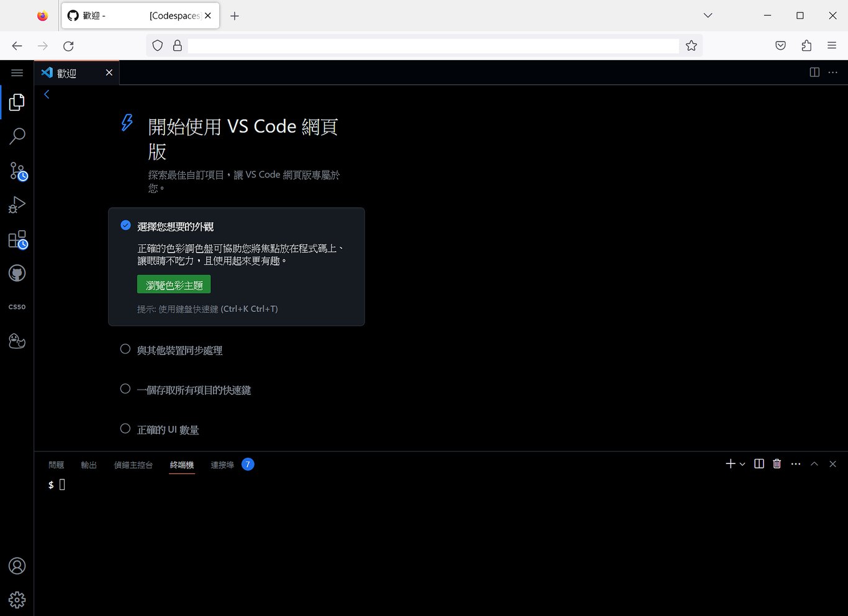Mark the 一個存取所有項目的快速鍵 step circle
This screenshot has width=848, height=616.
point(125,389)
